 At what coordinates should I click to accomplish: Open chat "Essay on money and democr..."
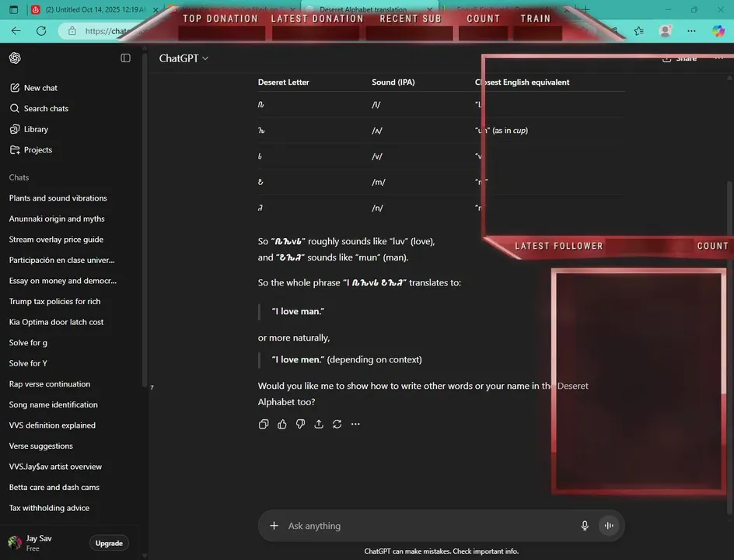[63, 281]
